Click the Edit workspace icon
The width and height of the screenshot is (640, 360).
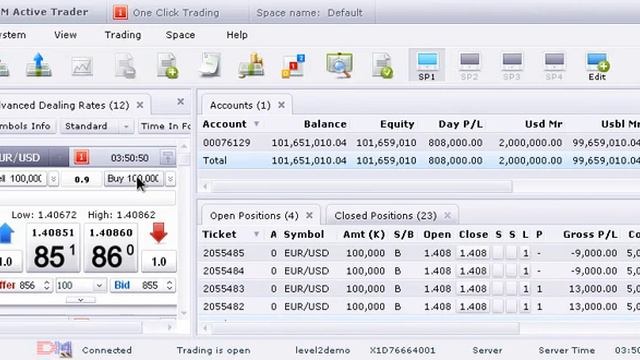(x=597, y=66)
